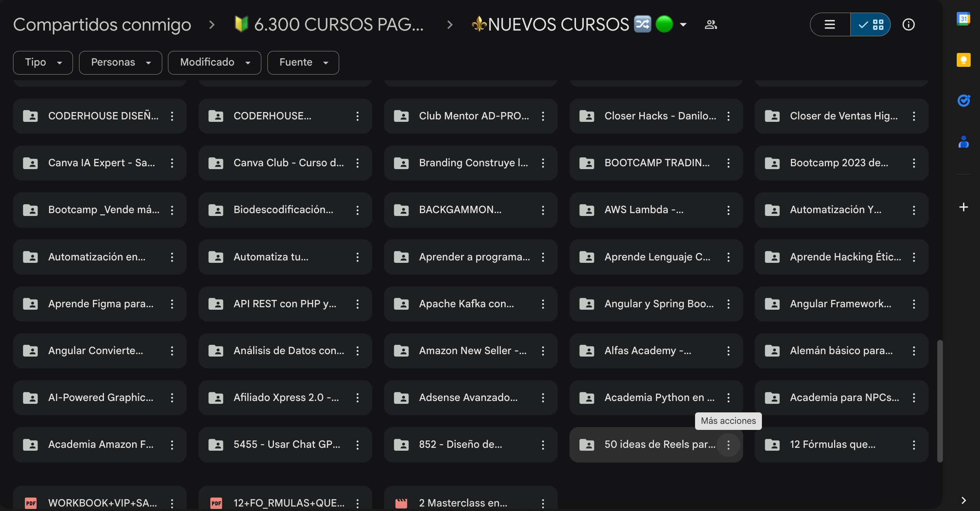The image size is (980, 511).
Task: Go to Compartidos conmigo breadcrumb
Action: point(102,24)
